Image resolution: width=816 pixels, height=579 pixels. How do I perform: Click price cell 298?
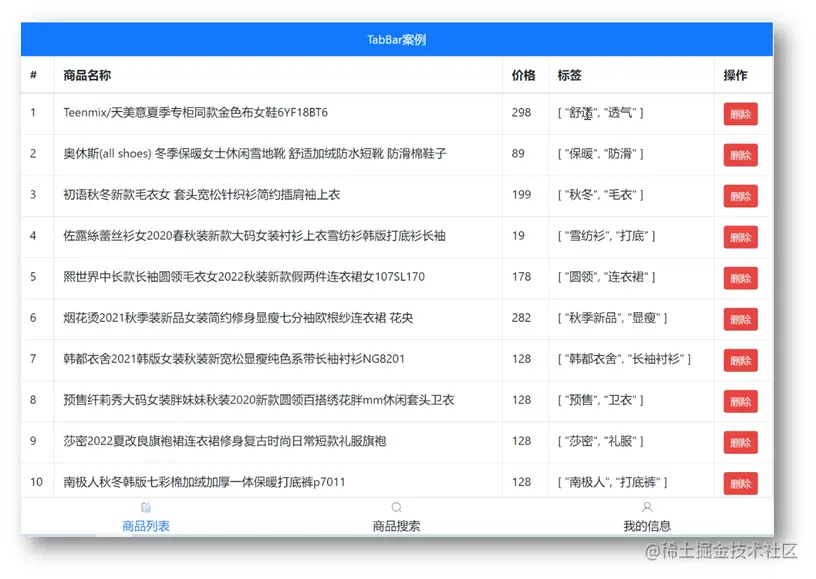tap(521, 112)
